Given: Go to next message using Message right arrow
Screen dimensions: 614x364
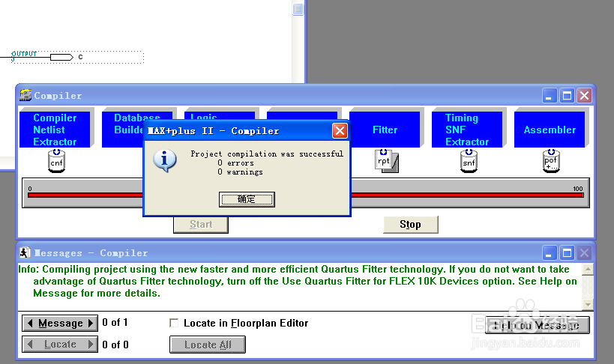Looking at the screenshot, I should tap(91, 324).
